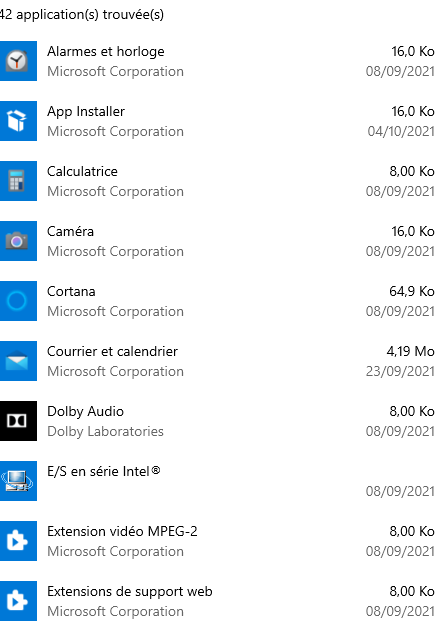Viewport: 442px width, 640px height.
Task: Click the Caméra camera icon
Action: [x=18, y=241]
